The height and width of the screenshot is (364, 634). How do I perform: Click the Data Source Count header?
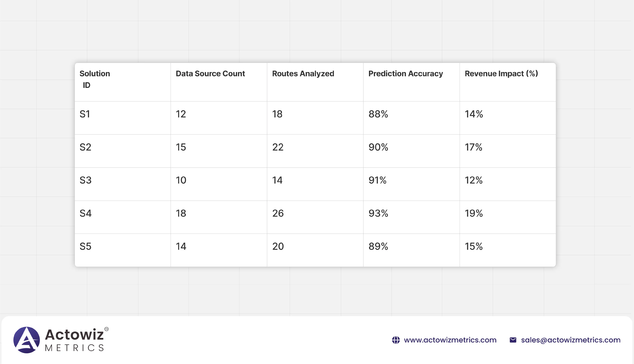pos(210,73)
